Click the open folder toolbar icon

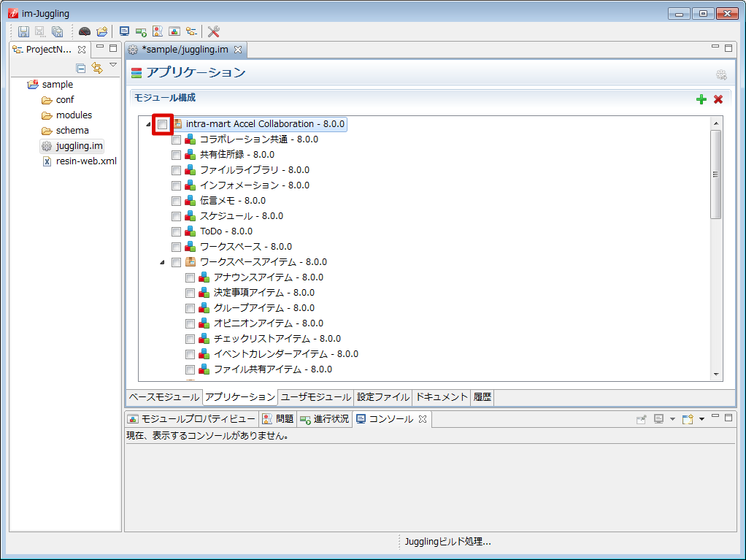click(x=101, y=31)
